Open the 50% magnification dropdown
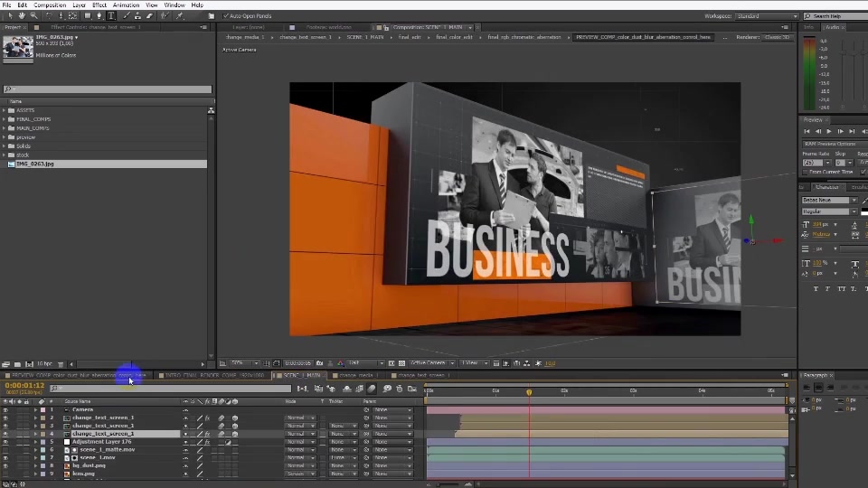This screenshot has height=488, width=868. [x=245, y=363]
